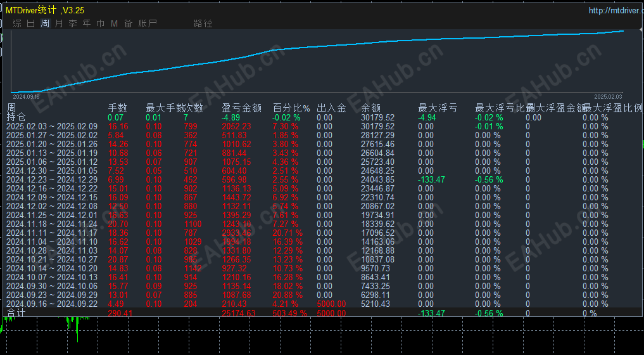This screenshot has height=355, width=644.
Task: Open the M tab
Action: click(x=114, y=23)
